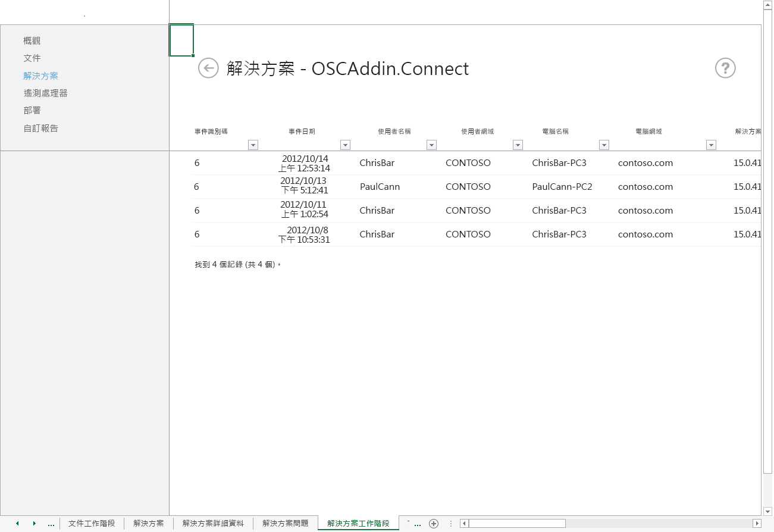This screenshot has height=532, width=774.
Task: Select date cell 2012/10/13 下午 5:12:41
Action: 303,186
